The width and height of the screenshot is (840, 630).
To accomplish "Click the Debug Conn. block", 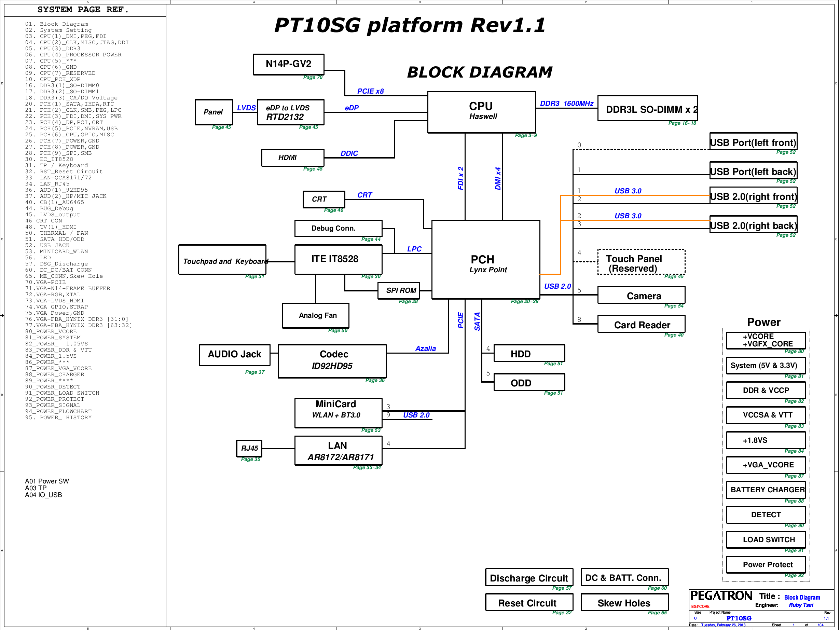I will pyautogui.click(x=338, y=228).
